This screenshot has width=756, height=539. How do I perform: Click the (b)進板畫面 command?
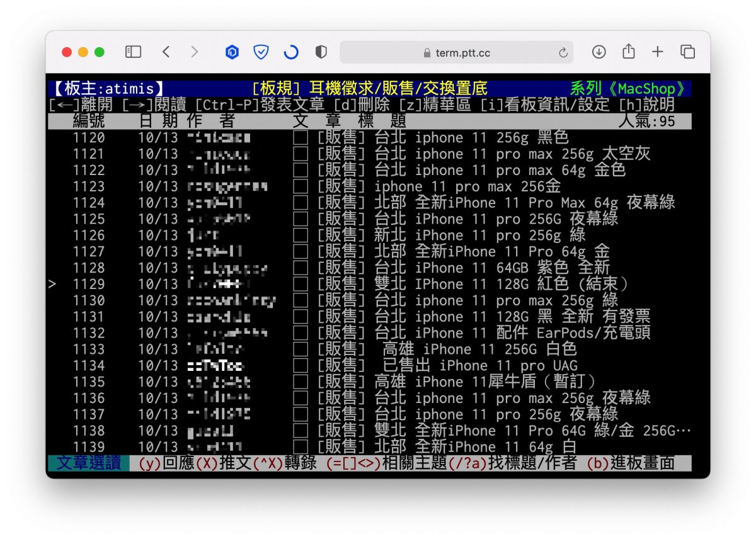pos(630,463)
